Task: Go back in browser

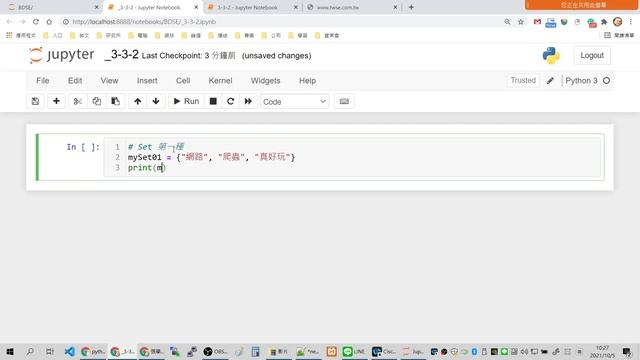Action: click(x=9, y=22)
